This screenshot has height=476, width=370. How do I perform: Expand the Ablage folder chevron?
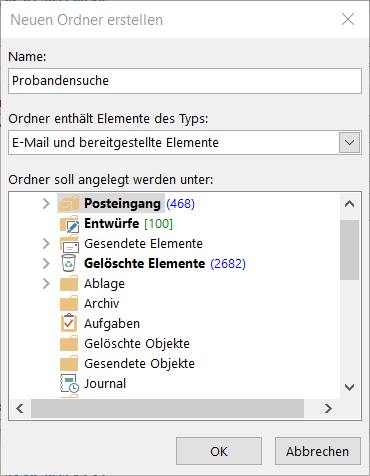pyautogui.click(x=46, y=284)
